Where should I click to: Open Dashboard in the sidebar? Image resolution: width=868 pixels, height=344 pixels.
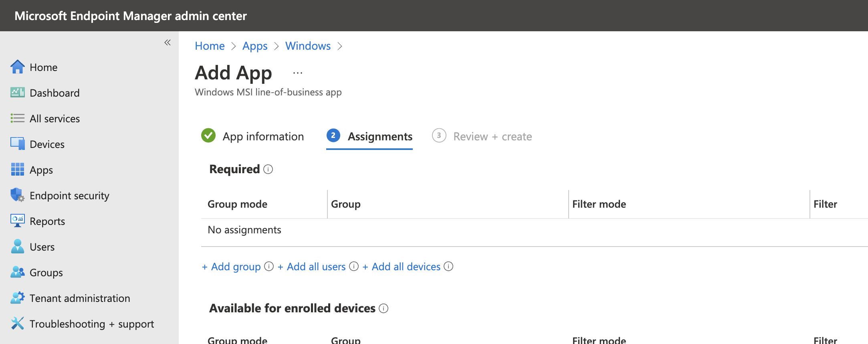tap(55, 93)
